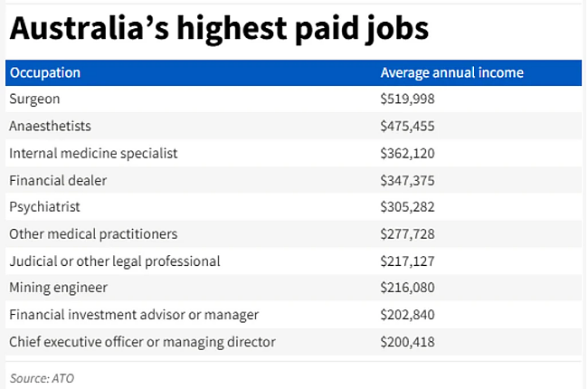This screenshot has width=588, height=389.
Task: Click the Source: ATO caption
Action: 42,378
